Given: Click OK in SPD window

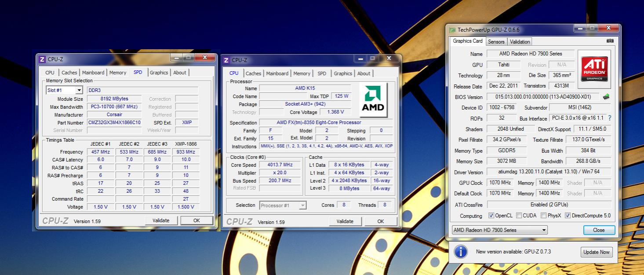Looking at the screenshot, I should pos(196,220).
